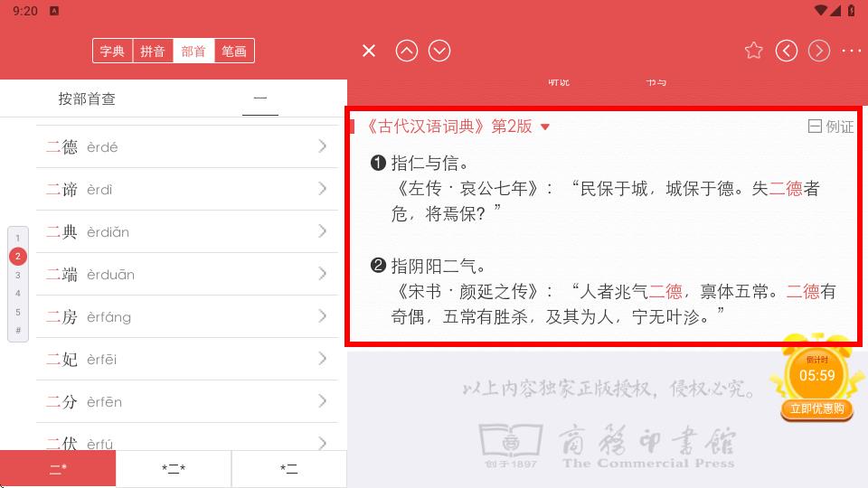Click chevron on the 二谛 row
This screenshot has width=868, height=488.
click(x=323, y=189)
